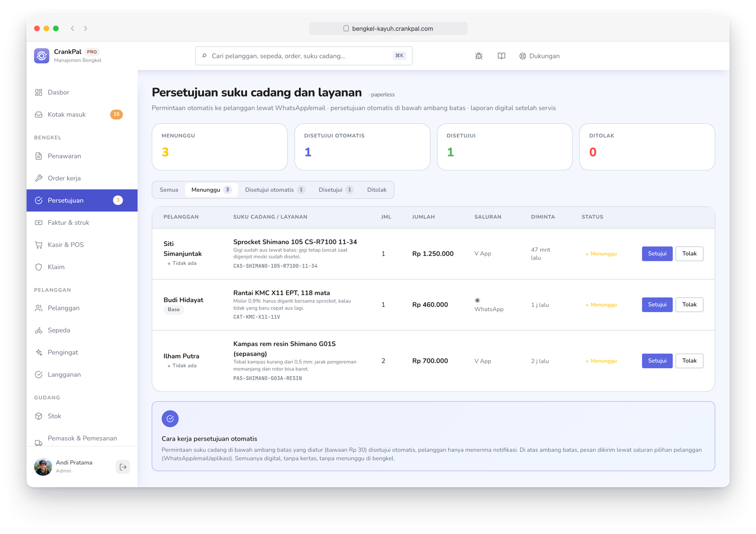Click the WhatsApp channel icon for Budi Hidayat
Image resolution: width=756 pixels, height=534 pixels.
[477, 300]
